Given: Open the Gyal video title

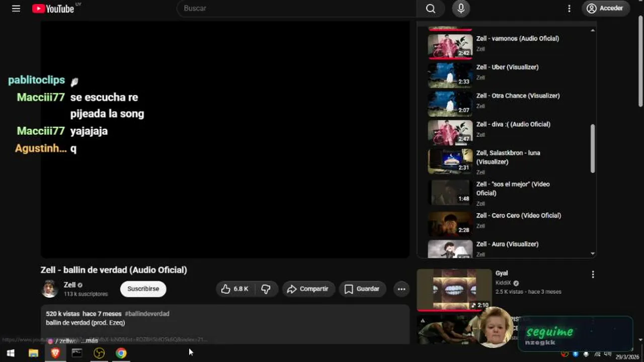Looking at the screenshot, I should (x=502, y=274).
